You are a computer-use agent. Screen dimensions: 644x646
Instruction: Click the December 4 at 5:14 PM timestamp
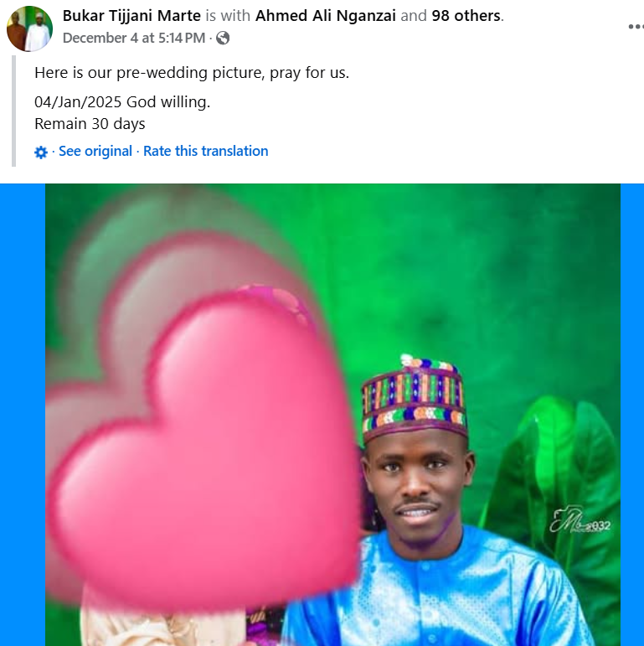134,38
